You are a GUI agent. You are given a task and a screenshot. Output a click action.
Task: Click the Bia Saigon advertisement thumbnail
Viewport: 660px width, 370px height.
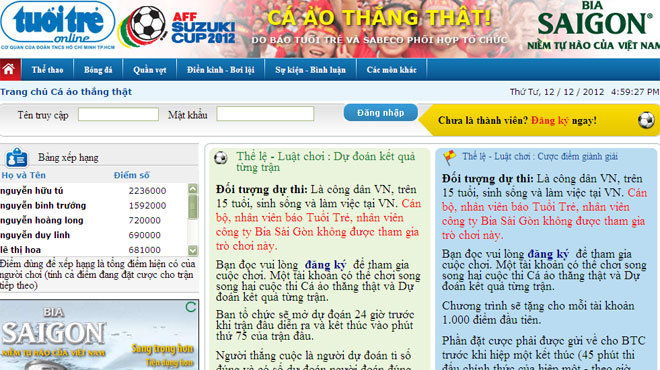(99, 335)
